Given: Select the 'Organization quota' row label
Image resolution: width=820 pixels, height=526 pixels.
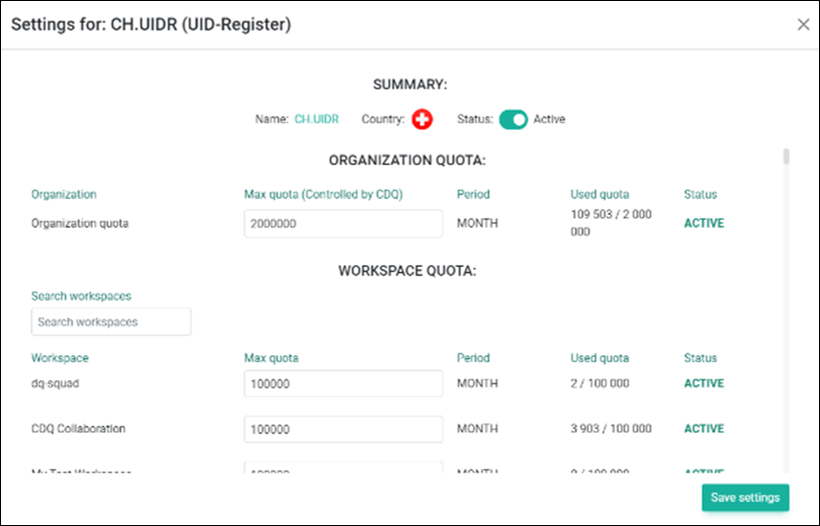Looking at the screenshot, I should tap(79, 223).
